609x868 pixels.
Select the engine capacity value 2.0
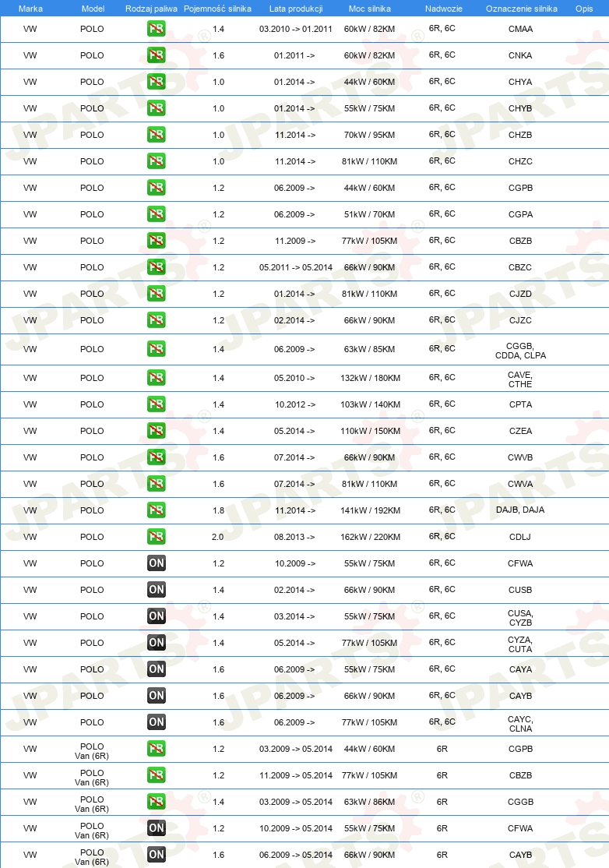coord(218,537)
